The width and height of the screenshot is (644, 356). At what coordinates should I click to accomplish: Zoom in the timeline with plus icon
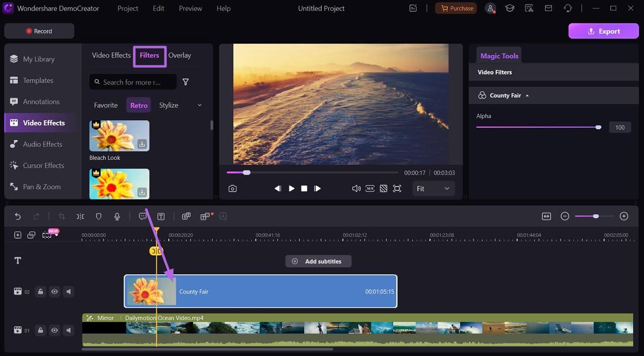point(624,216)
